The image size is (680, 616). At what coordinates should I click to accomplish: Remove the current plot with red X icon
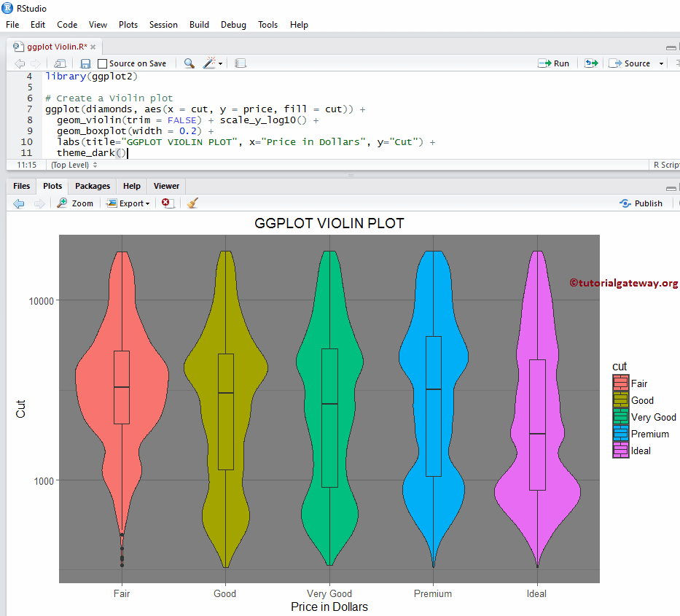point(166,203)
